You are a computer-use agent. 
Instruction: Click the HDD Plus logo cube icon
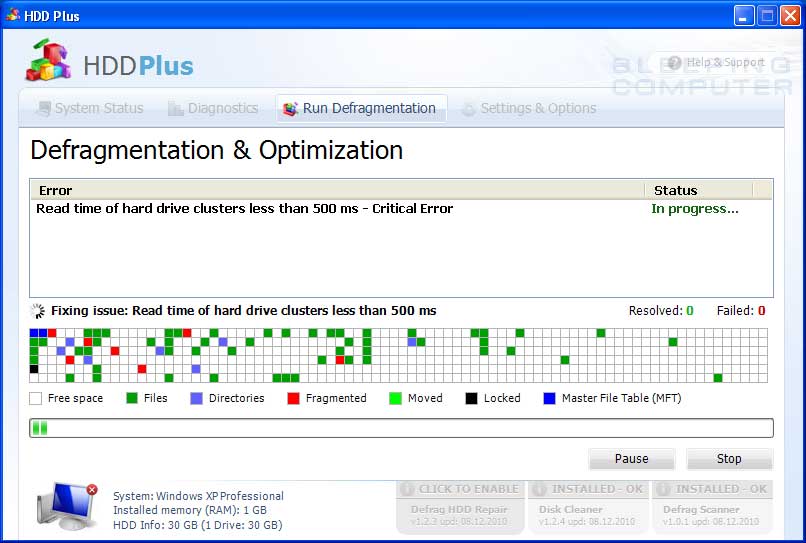(49, 62)
